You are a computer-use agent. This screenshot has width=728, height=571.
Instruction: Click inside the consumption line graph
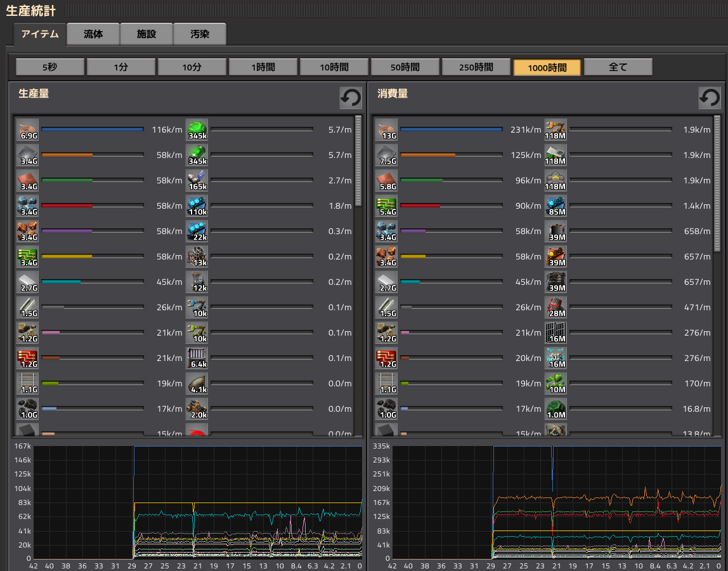click(557, 502)
